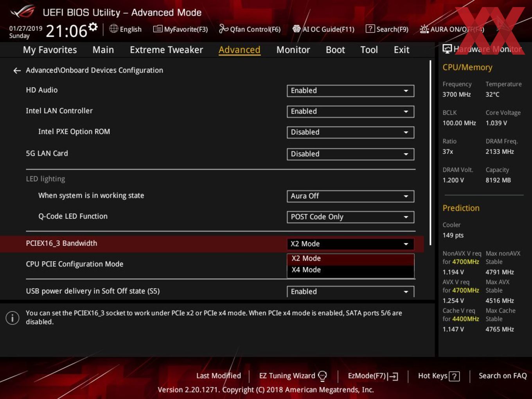The image size is (532, 399).
Task: Click the back arrow to the Advanced menu
Action: click(x=17, y=70)
